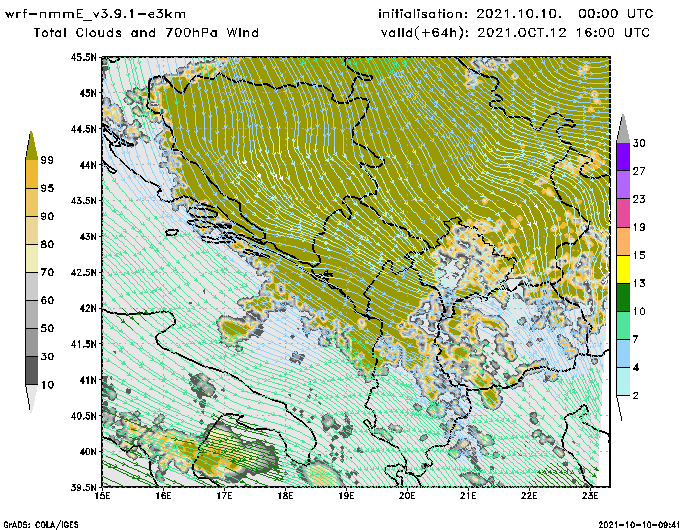The image size is (700, 530).
Task: Click the 19–23 pink wind speed swatch
Action: 623,213
